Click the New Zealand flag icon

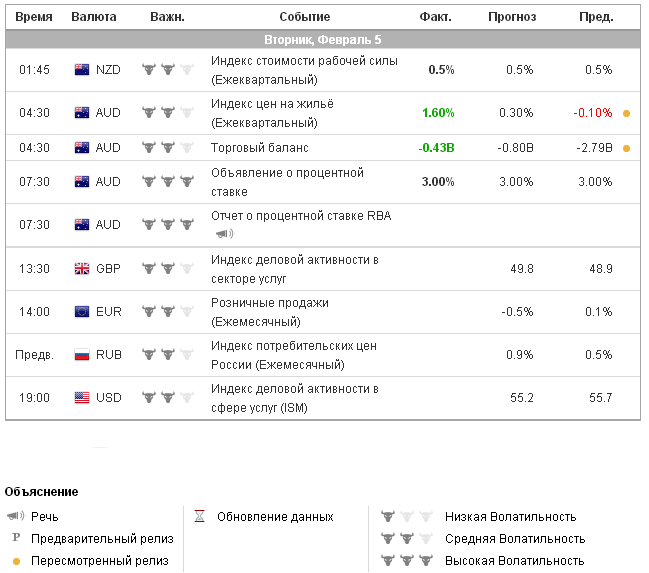tap(82, 70)
